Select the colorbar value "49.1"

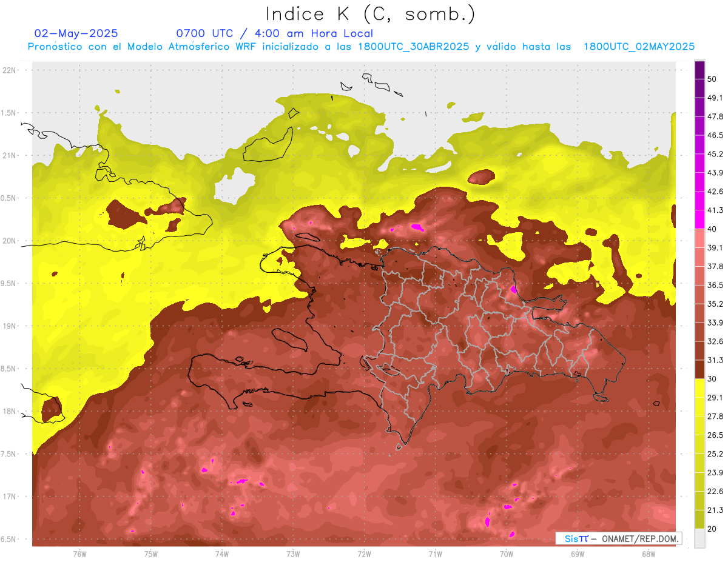click(715, 98)
